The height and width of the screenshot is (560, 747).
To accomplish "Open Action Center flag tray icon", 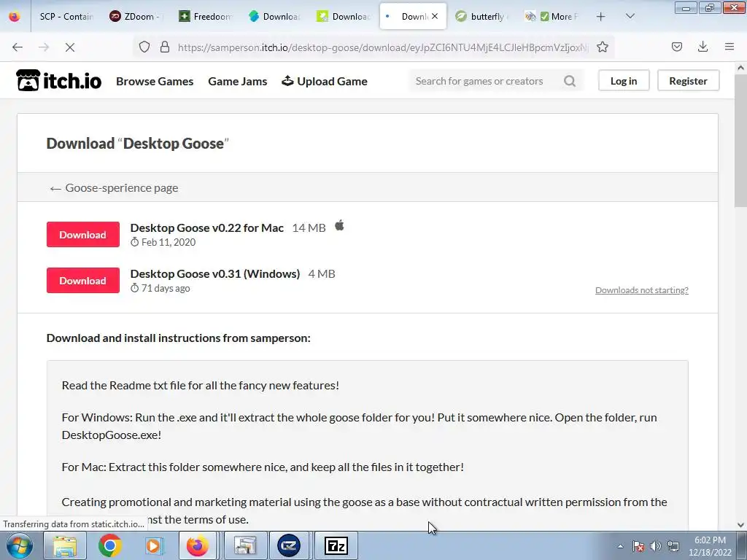I will pos(638,546).
